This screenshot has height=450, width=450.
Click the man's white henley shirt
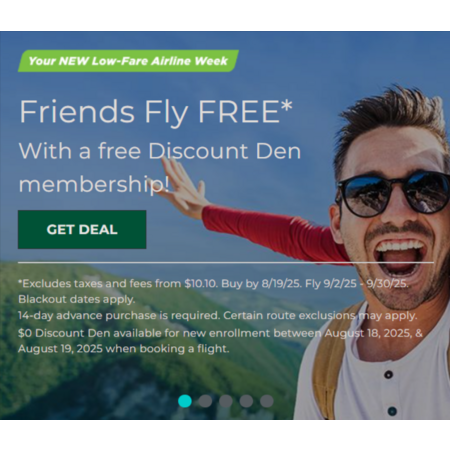point(383,377)
